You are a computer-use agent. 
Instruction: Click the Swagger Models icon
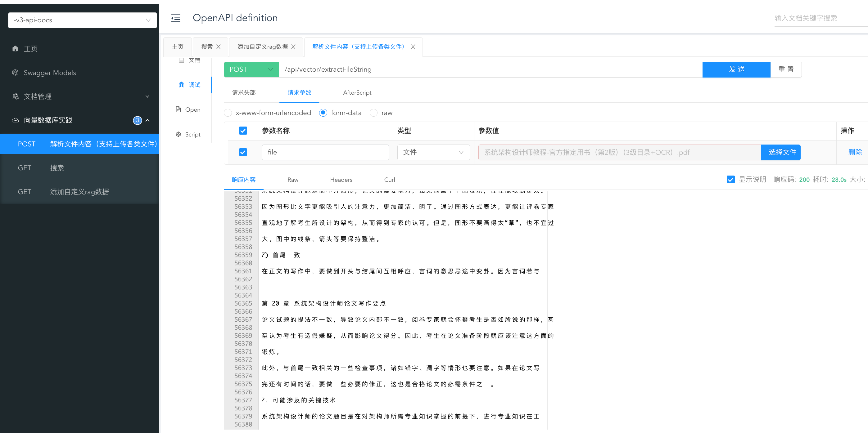point(15,72)
